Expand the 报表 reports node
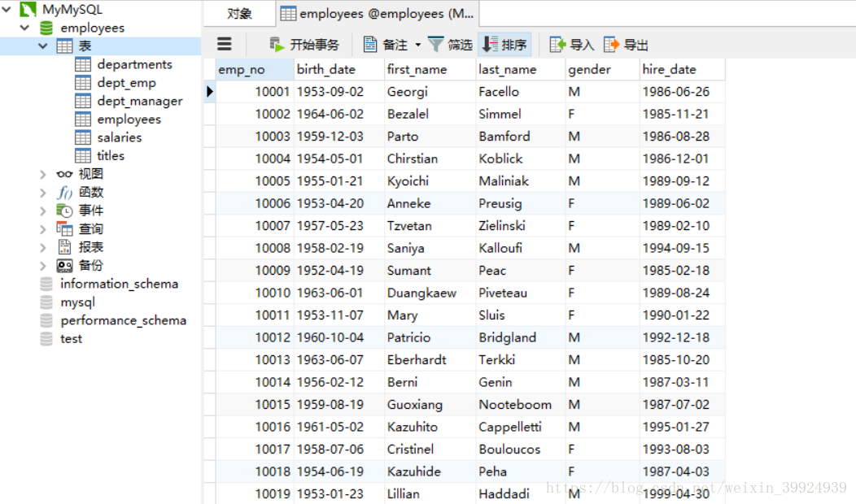The height and width of the screenshot is (504, 856). pos(42,247)
